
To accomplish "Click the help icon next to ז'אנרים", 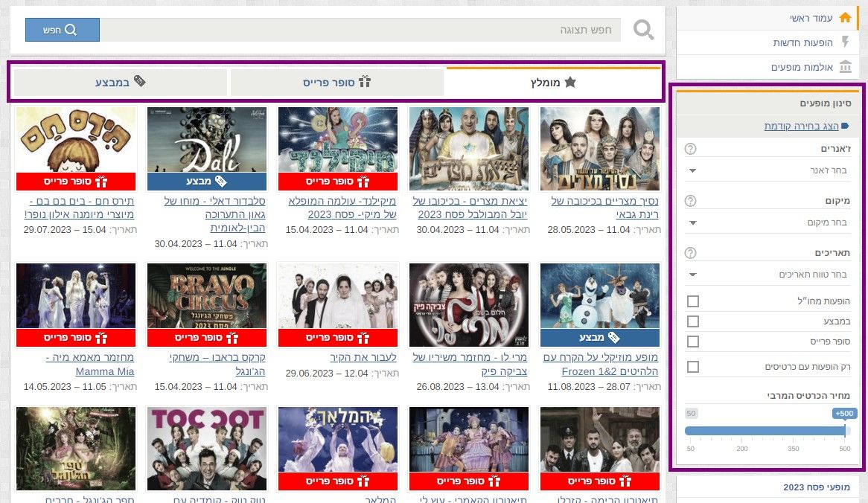I will [690, 149].
